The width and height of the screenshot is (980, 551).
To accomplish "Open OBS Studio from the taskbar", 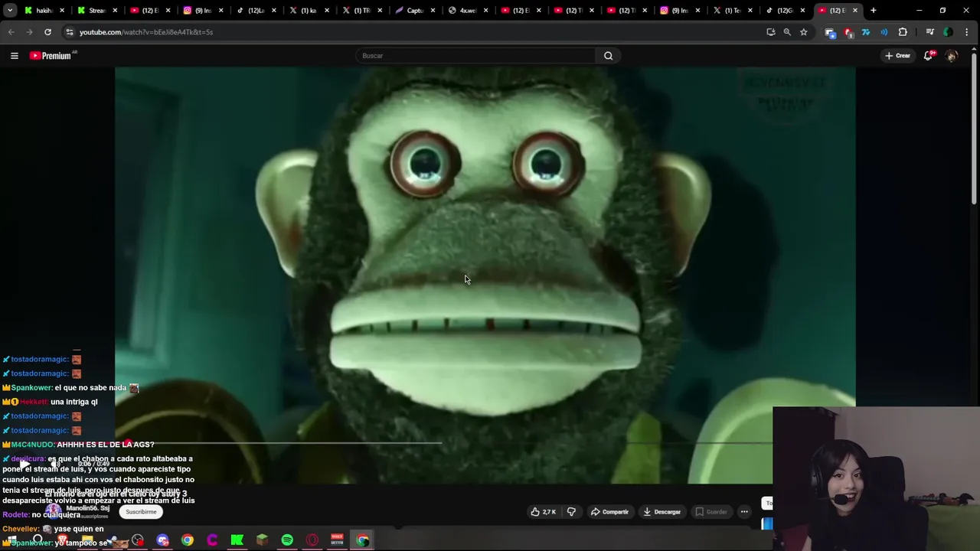I will click(x=137, y=540).
